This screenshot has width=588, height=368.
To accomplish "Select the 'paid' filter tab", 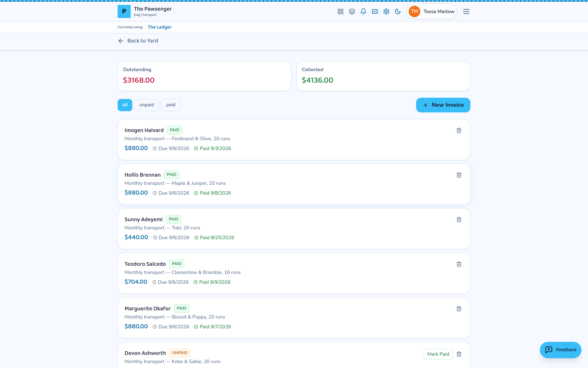I will (x=171, y=105).
